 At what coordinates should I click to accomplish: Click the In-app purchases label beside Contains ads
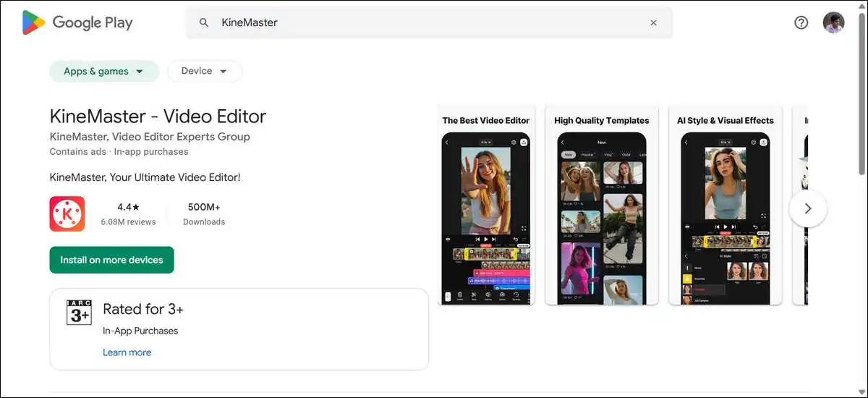151,152
